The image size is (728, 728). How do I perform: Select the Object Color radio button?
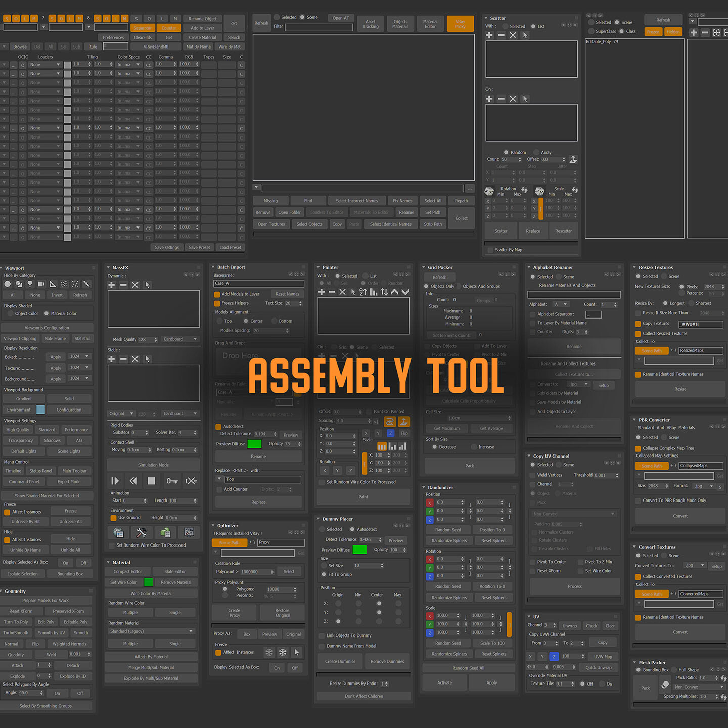click(11, 313)
